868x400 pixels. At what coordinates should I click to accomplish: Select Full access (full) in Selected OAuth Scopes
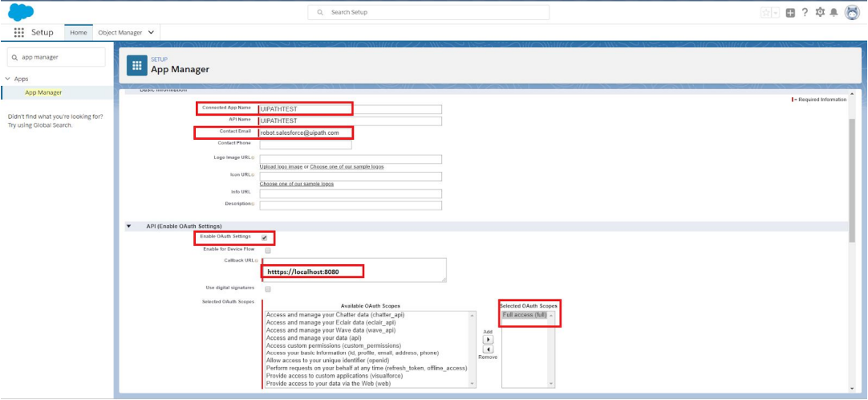click(x=524, y=315)
